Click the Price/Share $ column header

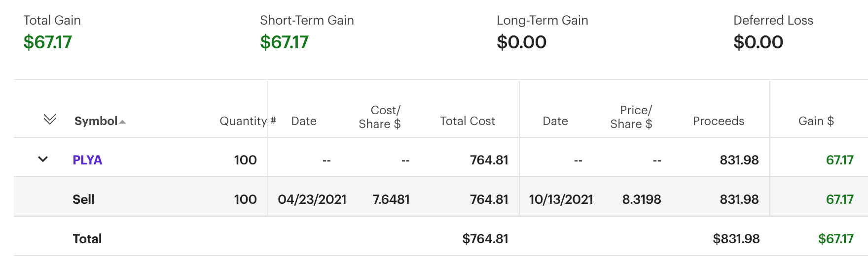point(631,117)
